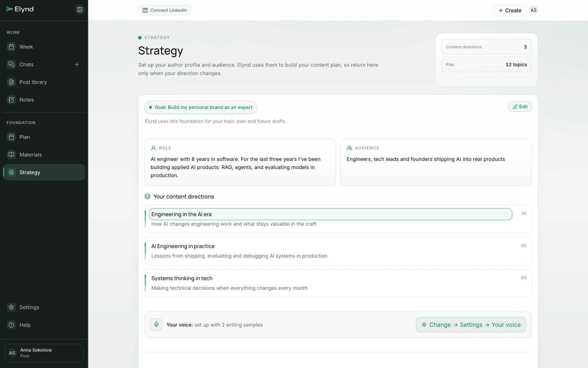588x368 pixels.
Task: Edit the strategy foundation
Action: (x=520, y=107)
